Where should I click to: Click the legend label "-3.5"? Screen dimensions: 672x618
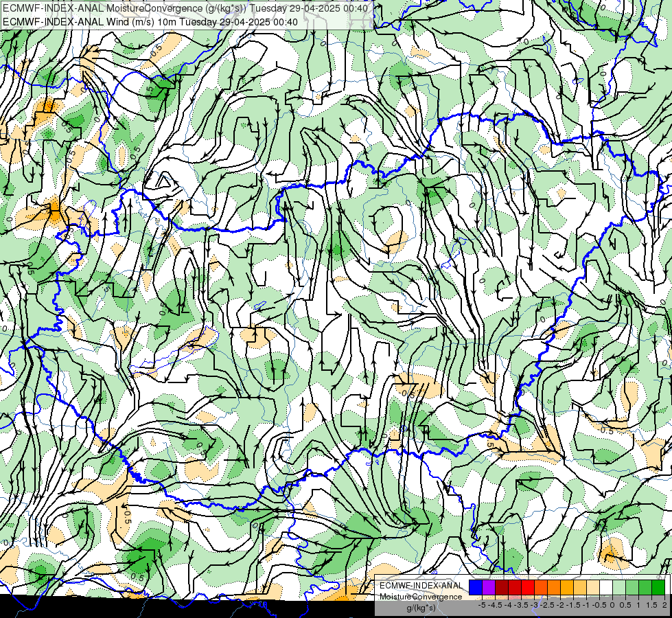[x=521, y=605]
